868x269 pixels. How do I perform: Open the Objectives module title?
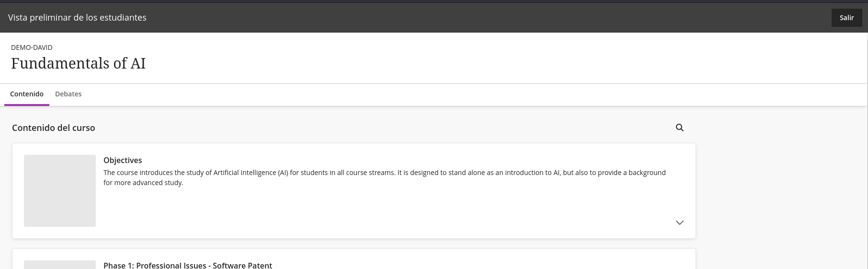(x=123, y=160)
